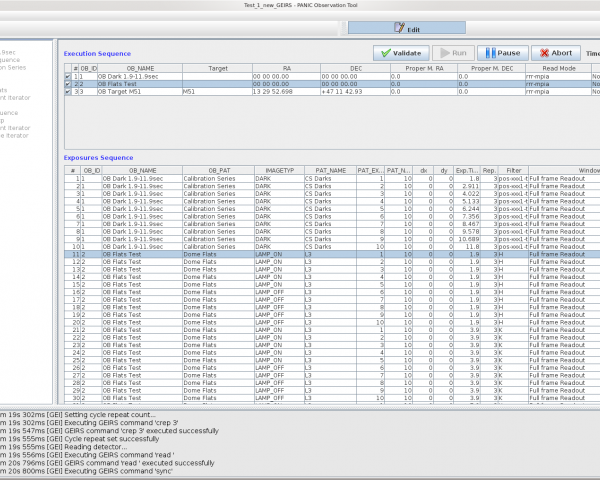
Task: Disable the OB Target M51 checkbox
Action: coord(68,92)
